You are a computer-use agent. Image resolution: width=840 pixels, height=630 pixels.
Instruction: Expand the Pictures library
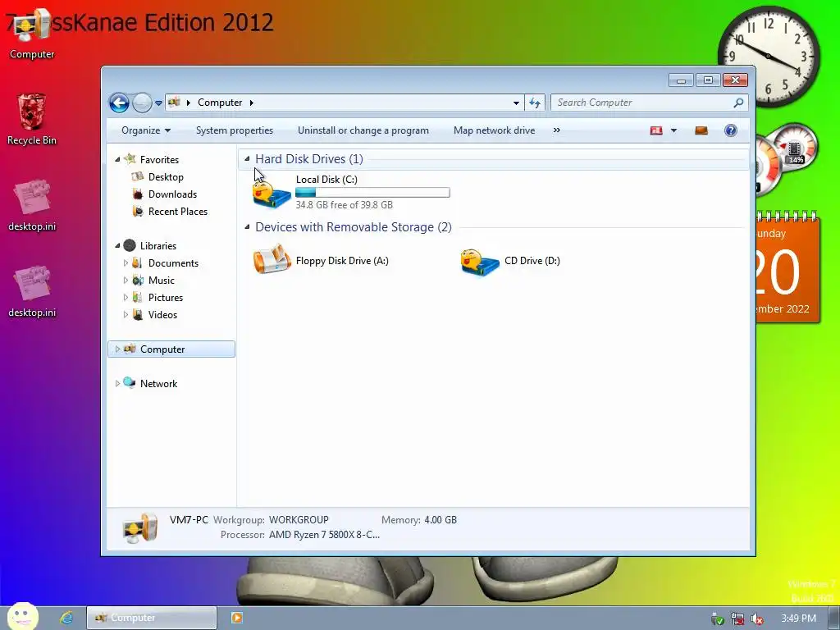(x=126, y=297)
